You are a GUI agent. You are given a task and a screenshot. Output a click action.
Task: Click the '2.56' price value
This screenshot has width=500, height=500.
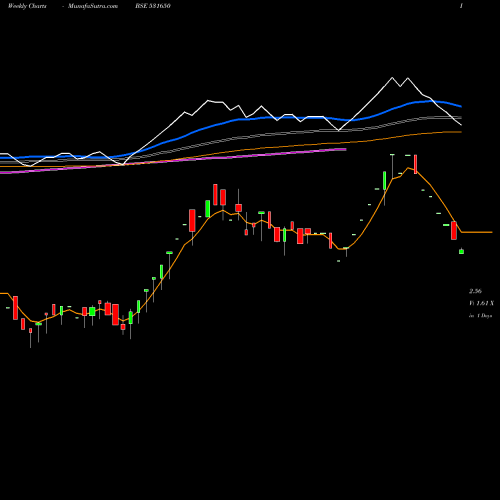[475, 291]
